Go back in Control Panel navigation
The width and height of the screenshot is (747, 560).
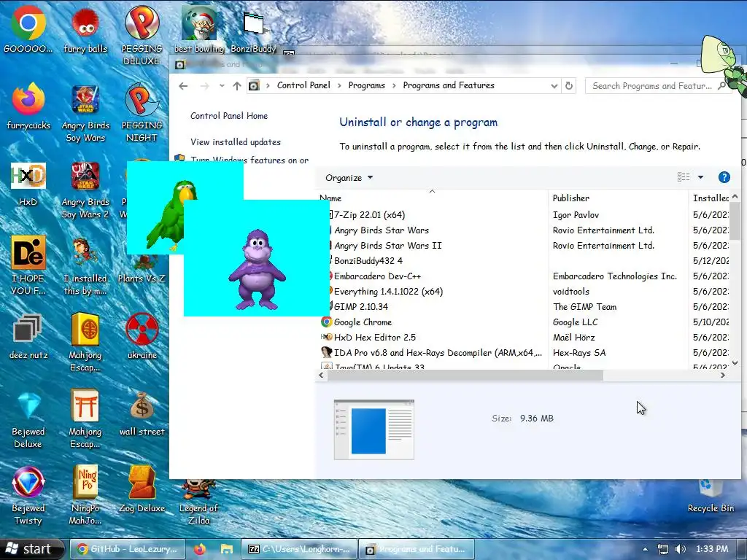pos(183,86)
